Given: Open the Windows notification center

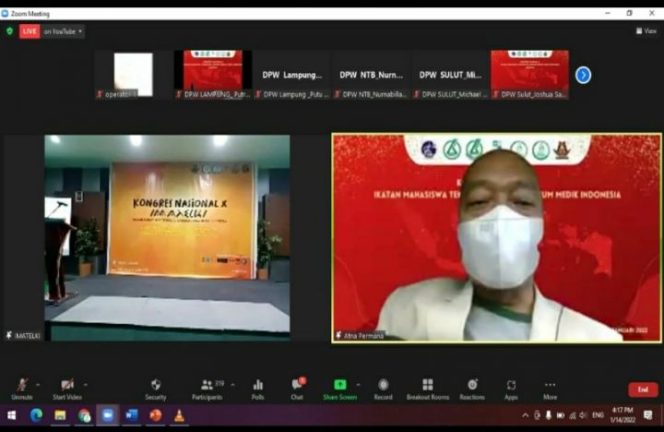Looking at the screenshot, I should pyautogui.click(x=647, y=415).
